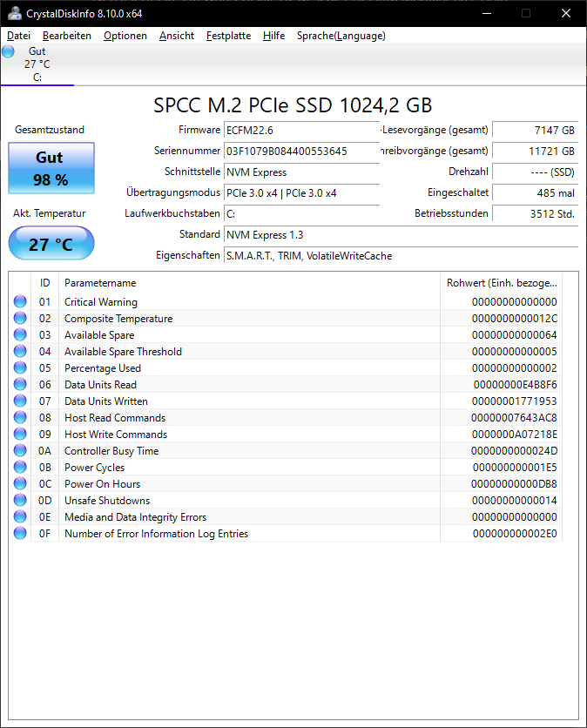Image resolution: width=587 pixels, height=728 pixels.
Task: Click the Standard field NVM Express 1.3
Action: (401, 235)
